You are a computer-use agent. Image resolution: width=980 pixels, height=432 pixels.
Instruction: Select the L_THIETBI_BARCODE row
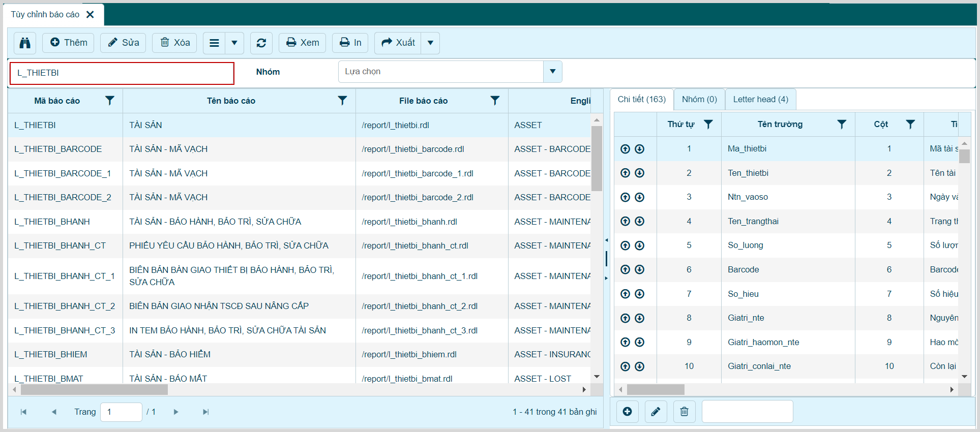click(299, 149)
